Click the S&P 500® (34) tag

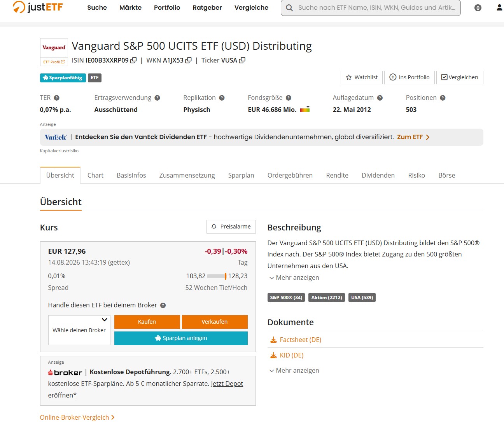click(286, 298)
